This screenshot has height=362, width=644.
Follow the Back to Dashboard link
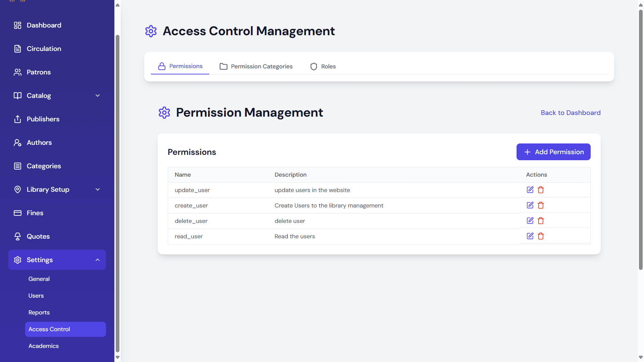click(571, 113)
